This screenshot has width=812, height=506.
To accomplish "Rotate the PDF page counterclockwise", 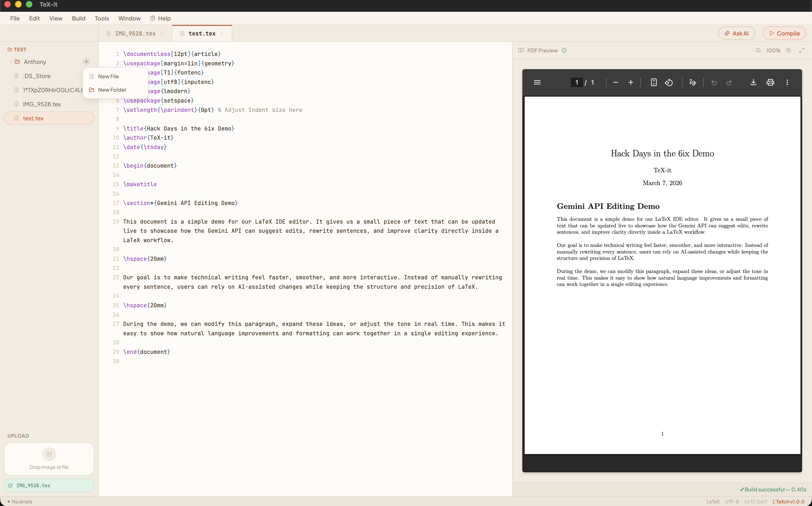I will pyautogui.click(x=668, y=82).
